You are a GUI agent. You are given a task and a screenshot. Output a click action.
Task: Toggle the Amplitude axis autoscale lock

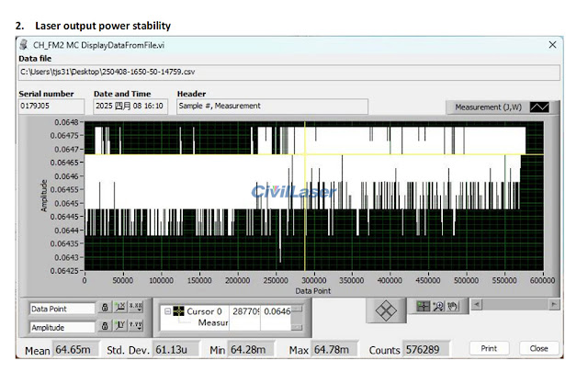click(105, 326)
